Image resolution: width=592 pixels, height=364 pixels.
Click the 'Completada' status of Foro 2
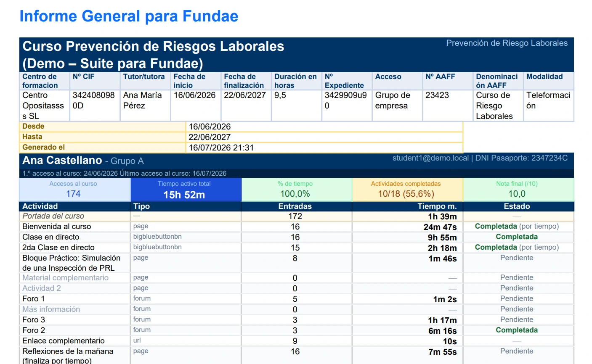(517, 330)
